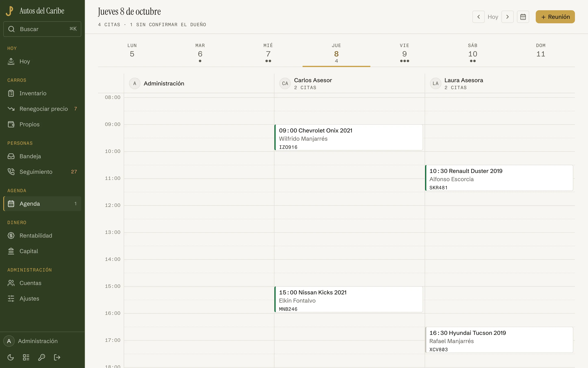Click the Buscar search field
The width and height of the screenshot is (588, 368).
pyautogui.click(x=42, y=29)
